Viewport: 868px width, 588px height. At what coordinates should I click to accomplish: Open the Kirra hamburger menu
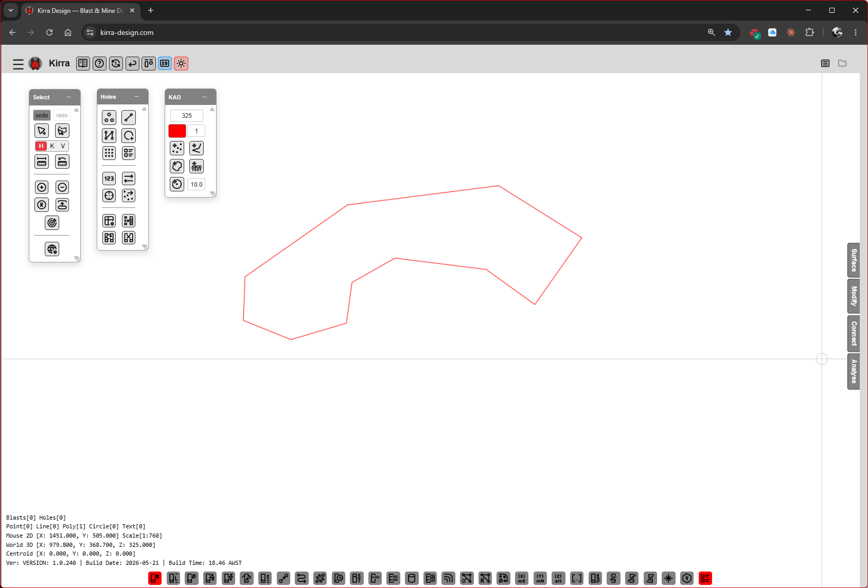18,64
